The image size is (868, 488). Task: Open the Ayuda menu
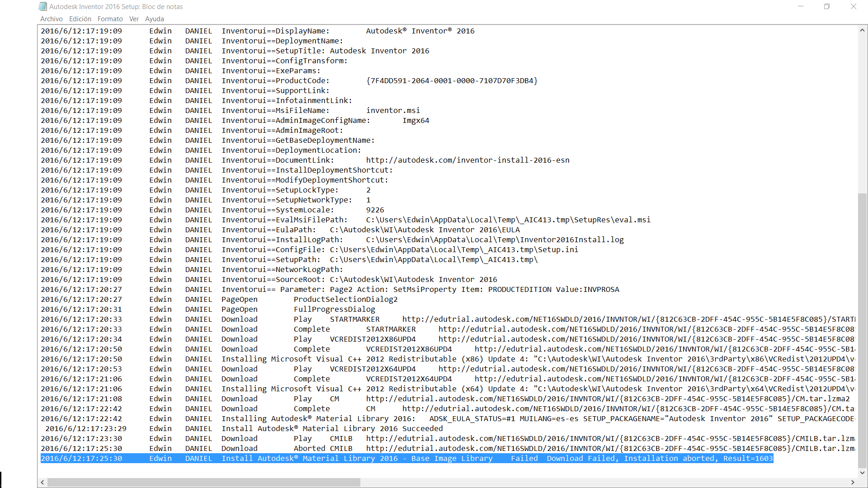tap(155, 19)
